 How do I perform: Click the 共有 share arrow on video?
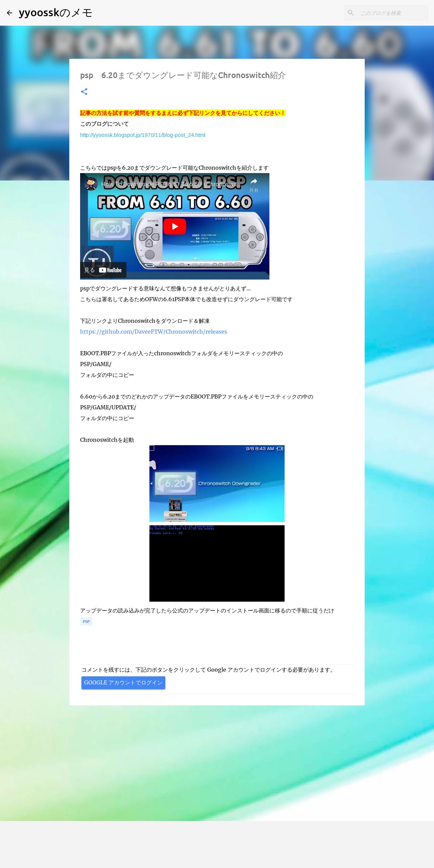(x=254, y=185)
